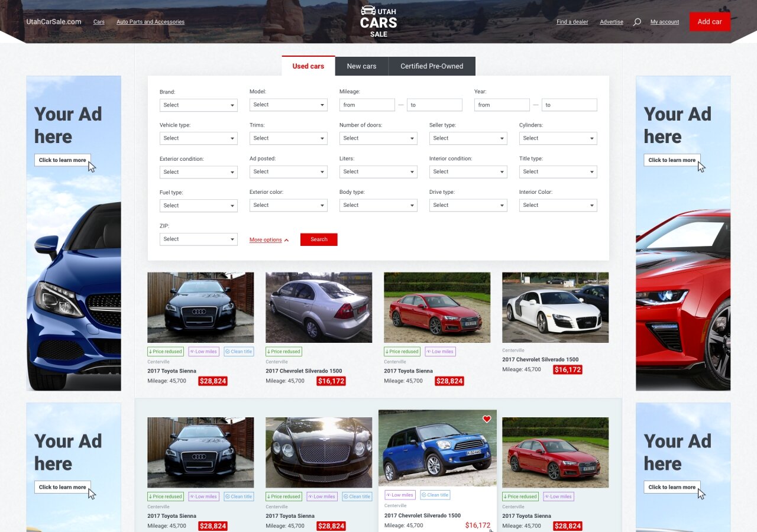The image size is (757, 532).
Task: Switch to the Certified Pre-Owned tab
Action: click(x=432, y=66)
